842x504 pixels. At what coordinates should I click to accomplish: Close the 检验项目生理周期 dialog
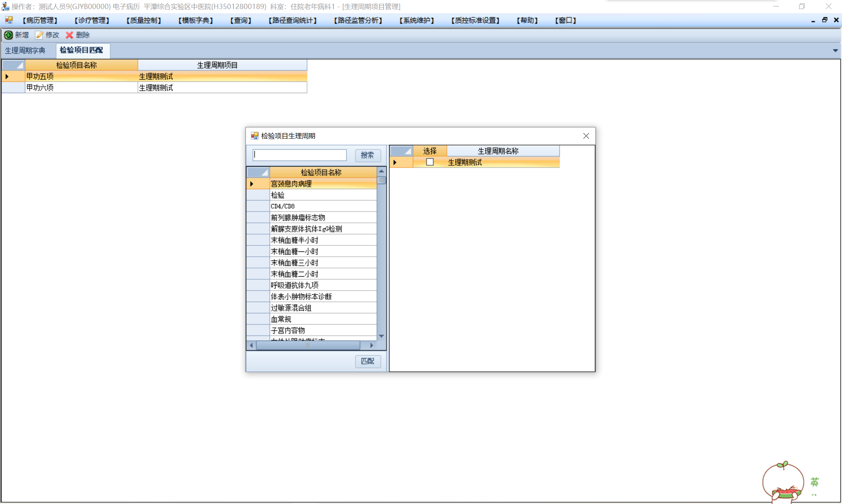click(x=586, y=136)
